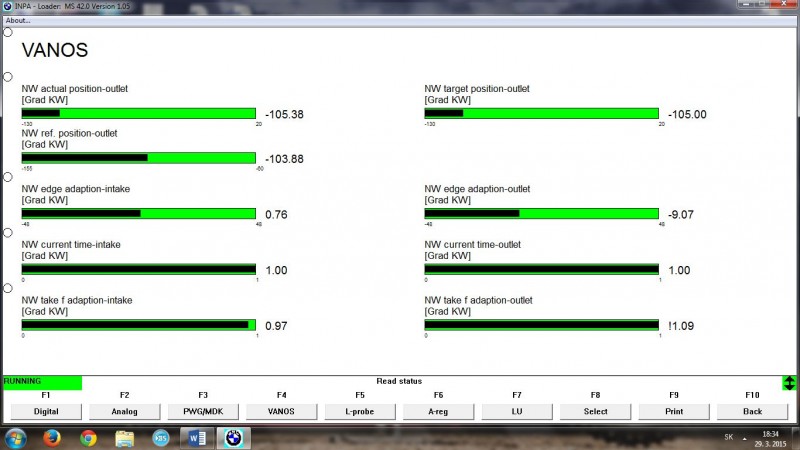Open Google Chrome from the taskbar
Screen dimensions: 800x450
[x=88, y=438]
